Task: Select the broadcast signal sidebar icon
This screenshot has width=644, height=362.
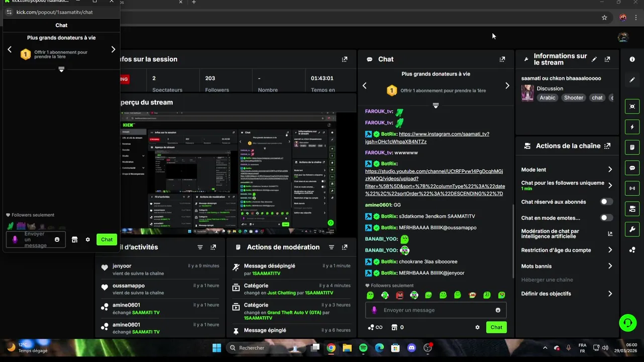Action: pyautogui.click(x=632, y=189)
